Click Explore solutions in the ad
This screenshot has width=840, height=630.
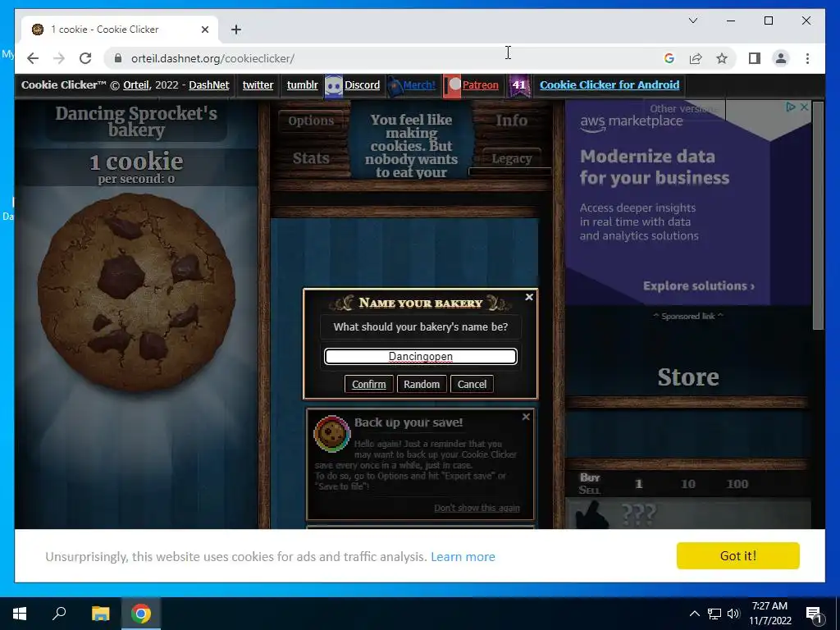[x=699, y=285]
